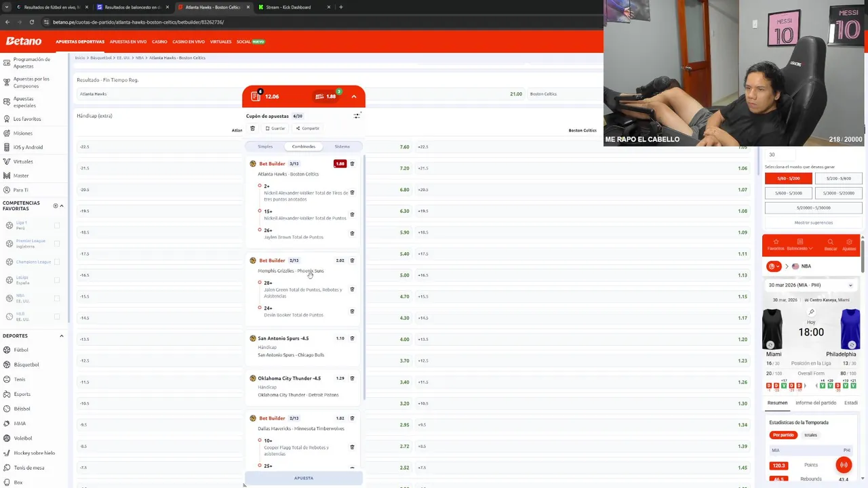
Task: Open Apuestas por los Campeones trophy icon
Action: (x=7, y=83)
